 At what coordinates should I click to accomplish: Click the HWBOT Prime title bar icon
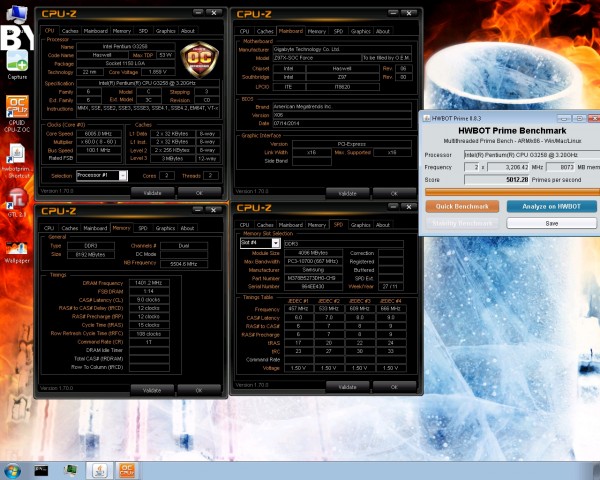(427, 118)
